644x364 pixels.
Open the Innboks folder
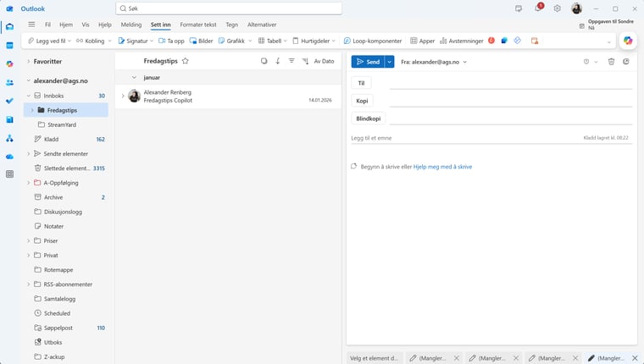click(66, 96)
